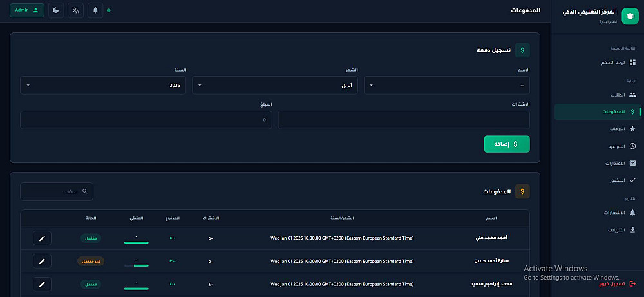This screenshot has width=644, height=297.
Task: Click the orange dollar icon beside المدفوعات table title
Action: click(x=522, y=191)
